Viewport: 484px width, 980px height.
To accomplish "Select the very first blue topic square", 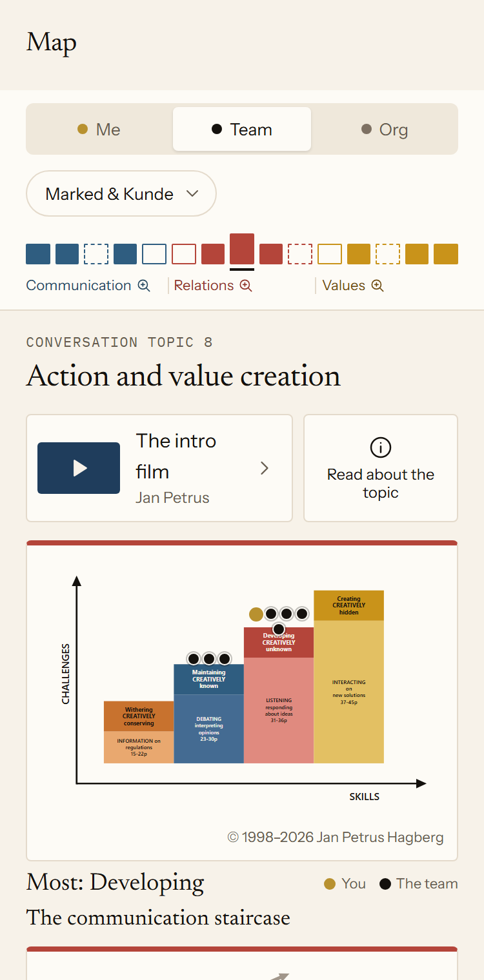I will click(38, 254).
